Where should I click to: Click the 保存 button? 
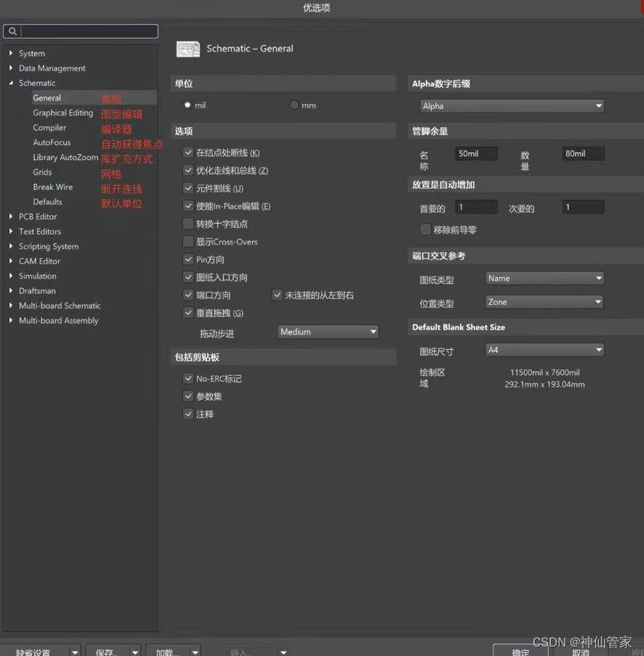tap(106, 652)
